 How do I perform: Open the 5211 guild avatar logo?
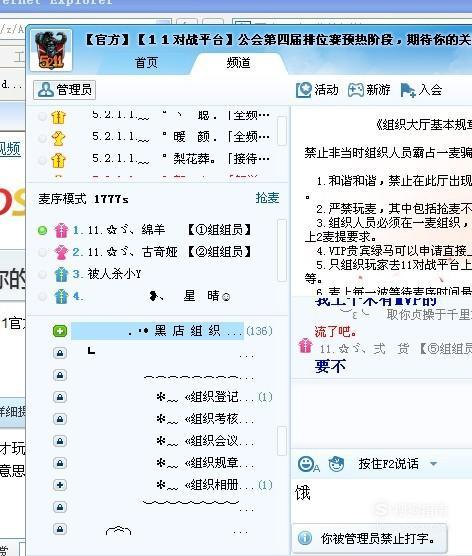point(51,50)
